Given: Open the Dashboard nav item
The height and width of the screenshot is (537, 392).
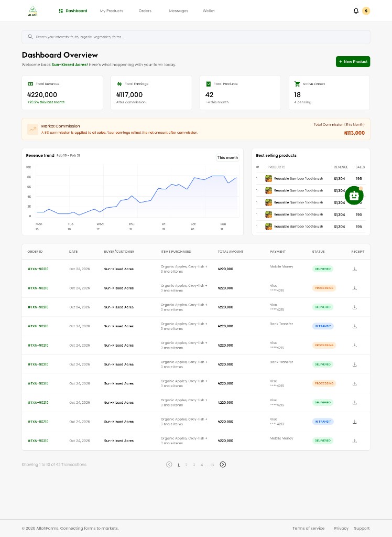Looking at the screenshot, I should click(x=73, y=11).
